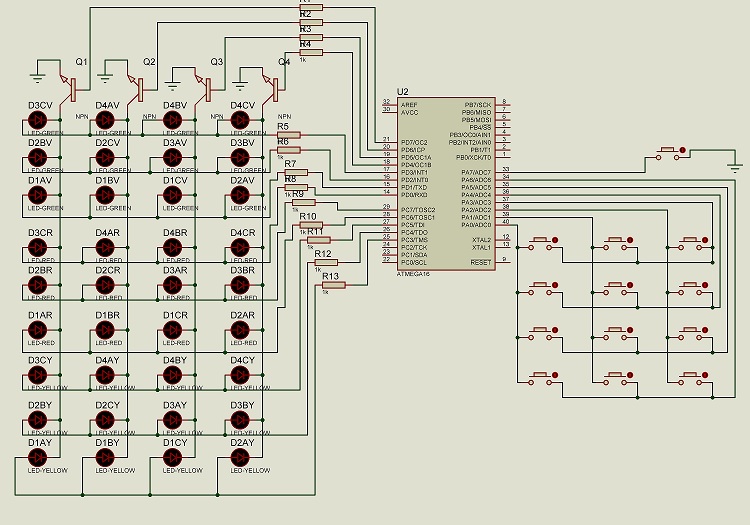Click the D4CY yellow LED
750x525 pixels.
(x=240, y=375)
